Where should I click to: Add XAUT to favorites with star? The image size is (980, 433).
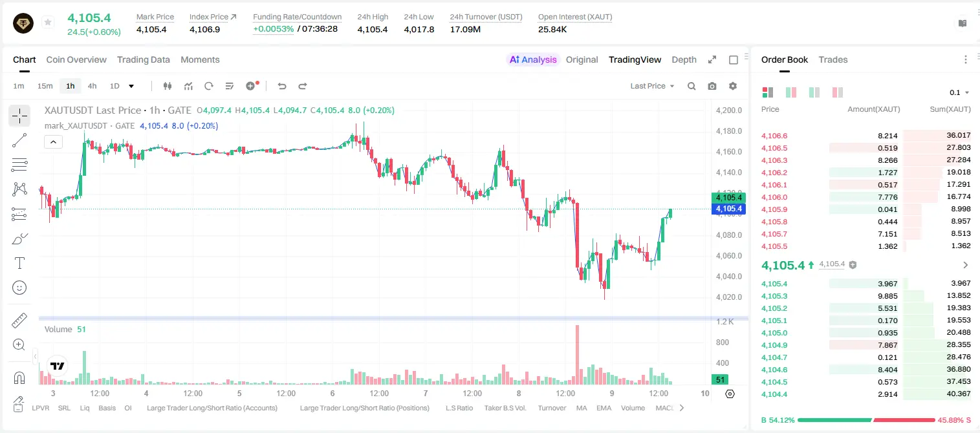pos(48,23)
